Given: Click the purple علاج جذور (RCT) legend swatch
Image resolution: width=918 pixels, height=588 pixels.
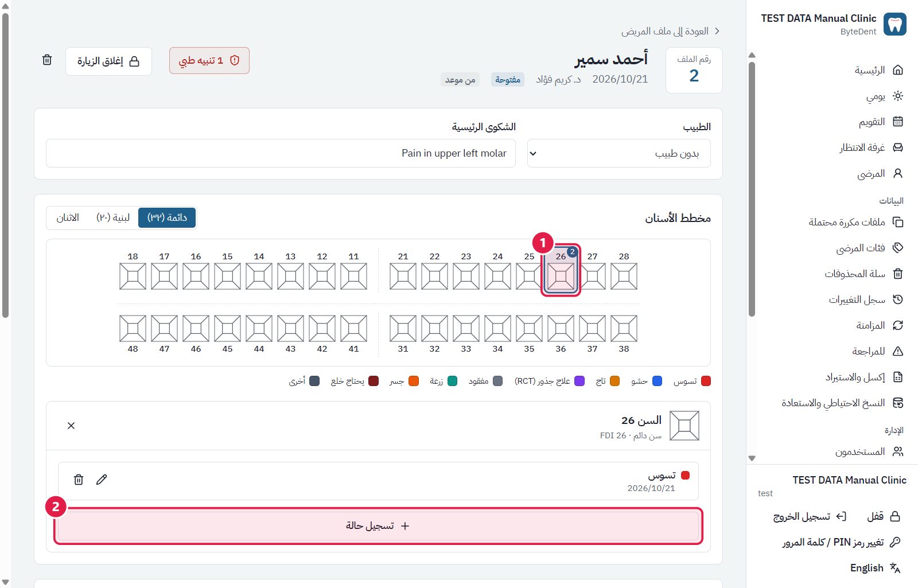Looking at the screenshot, I should (x=579, y=381).
